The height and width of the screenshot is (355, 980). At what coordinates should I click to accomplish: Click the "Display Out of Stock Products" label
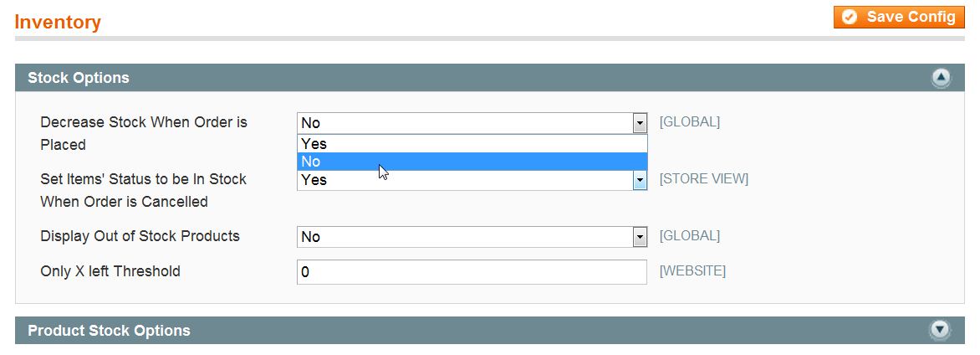tap(140, 236)
